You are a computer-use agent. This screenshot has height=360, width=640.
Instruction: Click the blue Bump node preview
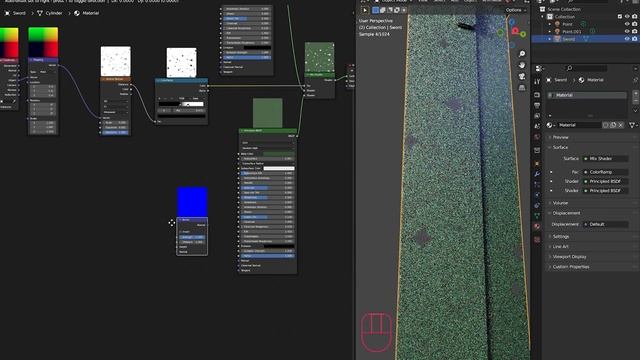[x=192, y=202]
